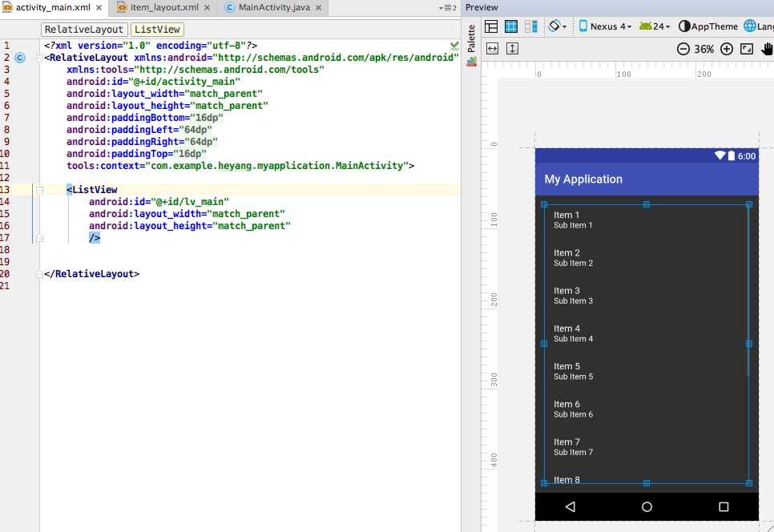The width and height of the screenshot is (774, 532).
Task: Open API 24 version selector
Action: (x=655, y=26)
